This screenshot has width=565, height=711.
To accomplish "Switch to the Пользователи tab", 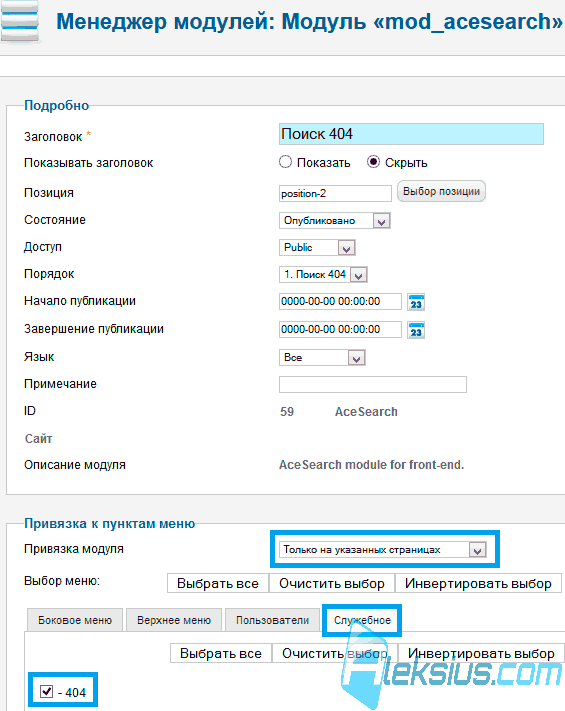I will coord(272,620).
